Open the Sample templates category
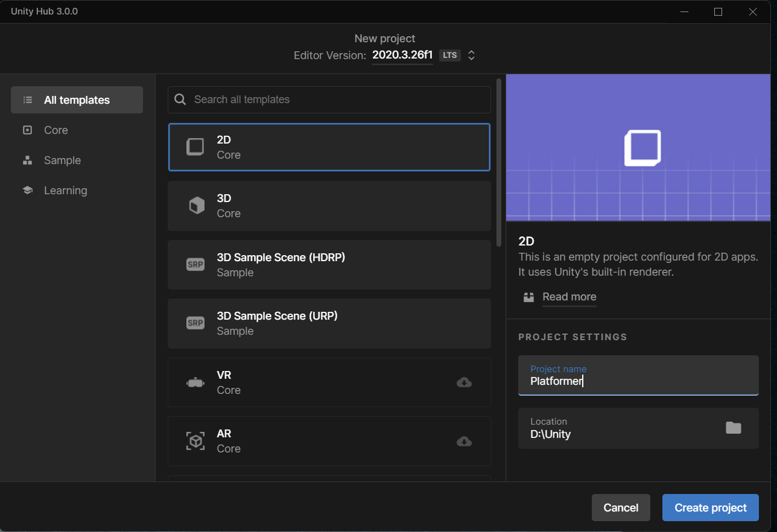The height and width of the screenshot is (532, 777). (x=62, y=160)
